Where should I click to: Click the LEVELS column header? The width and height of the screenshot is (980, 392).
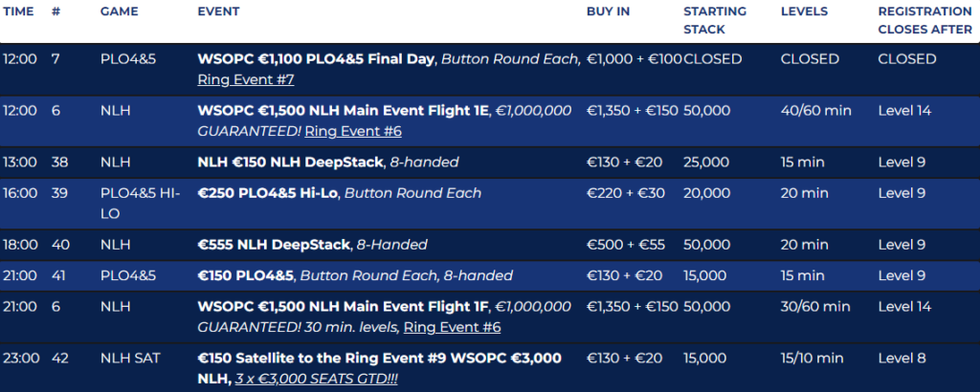point(804,11)
